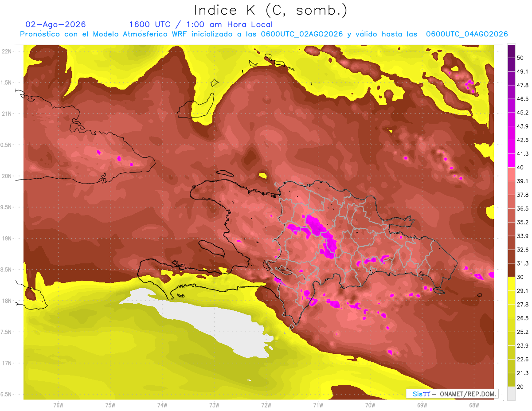
Task: Click the latitude label '20N'
Action: click(x=7, y=176)
